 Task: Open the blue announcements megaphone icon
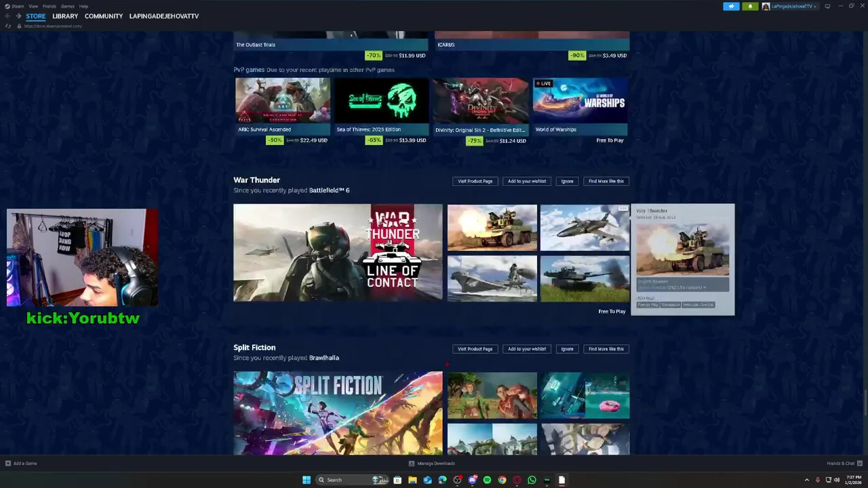click(731, 6)
